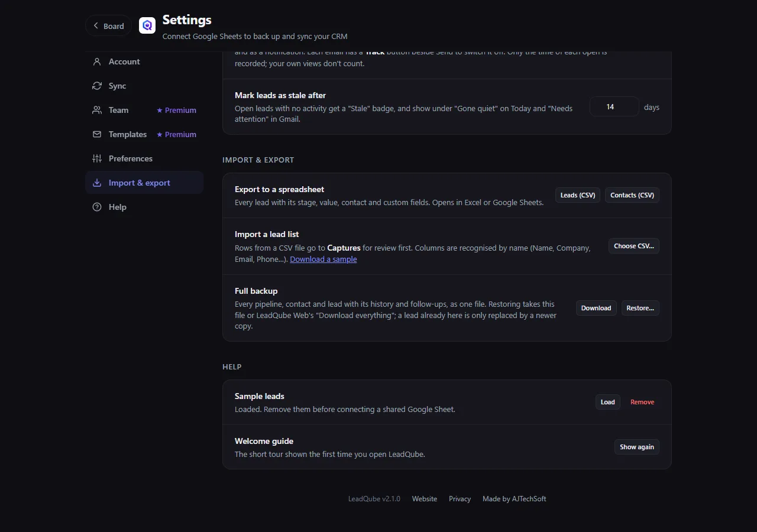
Task: Click the Preferences sliders icon
Action: [97, 158]
